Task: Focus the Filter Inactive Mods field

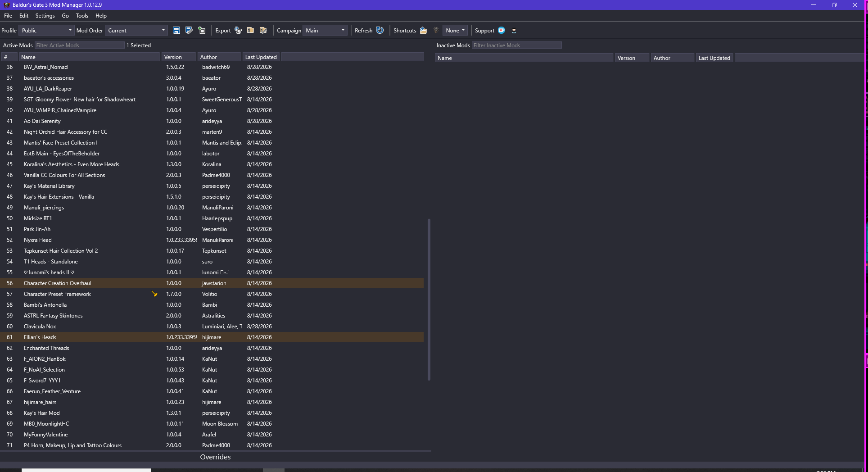Action: tap(517, 45)
